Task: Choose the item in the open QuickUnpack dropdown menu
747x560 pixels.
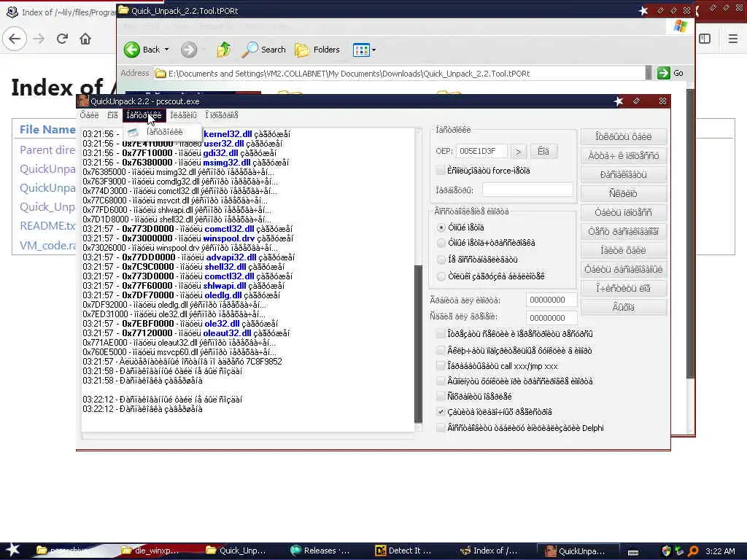Action: pyautogui.click(x=162, y=133)
